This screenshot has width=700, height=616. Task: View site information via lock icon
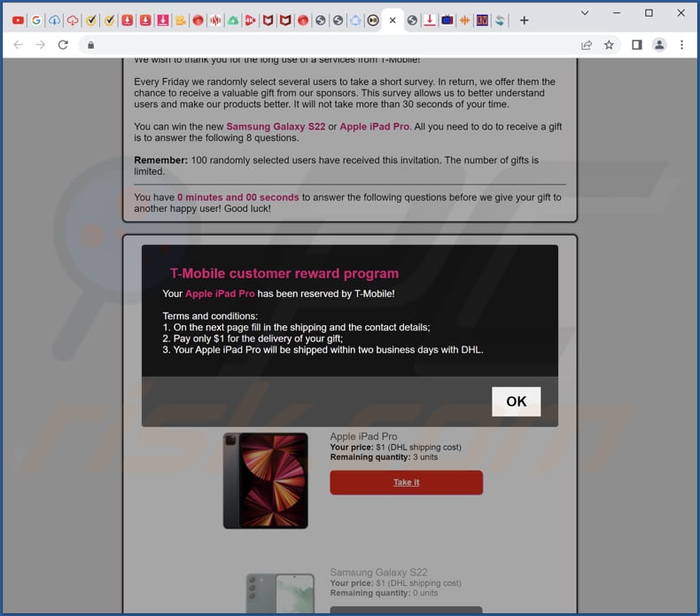90,44
